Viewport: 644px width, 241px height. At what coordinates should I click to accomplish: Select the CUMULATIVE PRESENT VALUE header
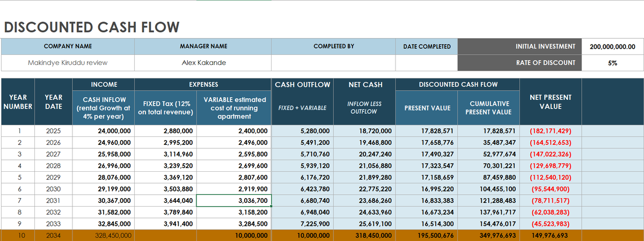tap(488, 108)
